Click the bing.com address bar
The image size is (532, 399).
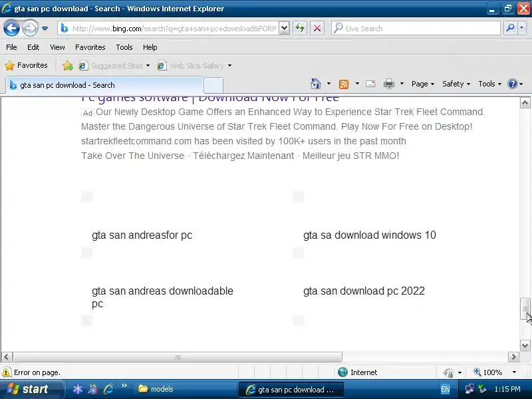point(168,29)
